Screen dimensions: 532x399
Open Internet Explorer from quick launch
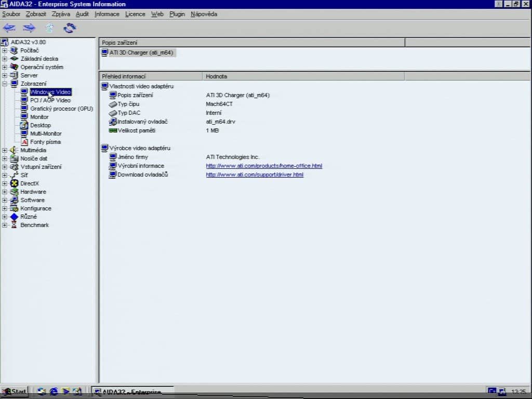[x=54, y=391]
